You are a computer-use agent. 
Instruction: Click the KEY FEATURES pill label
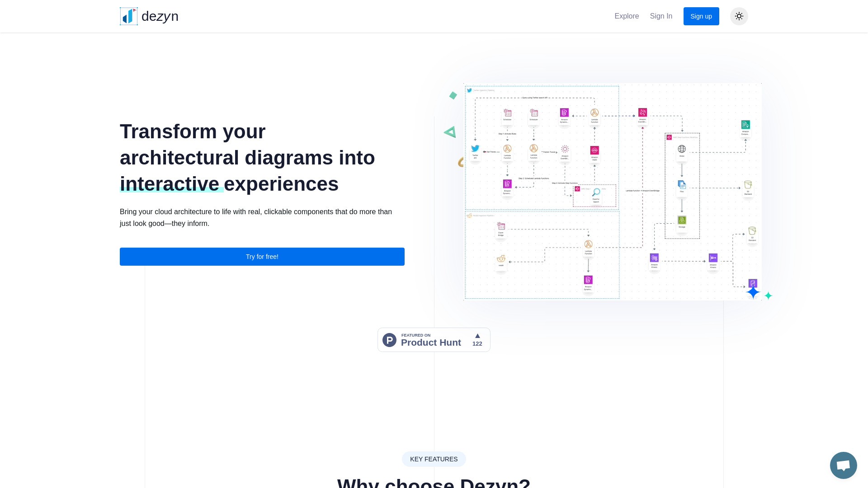coord(434,459)
